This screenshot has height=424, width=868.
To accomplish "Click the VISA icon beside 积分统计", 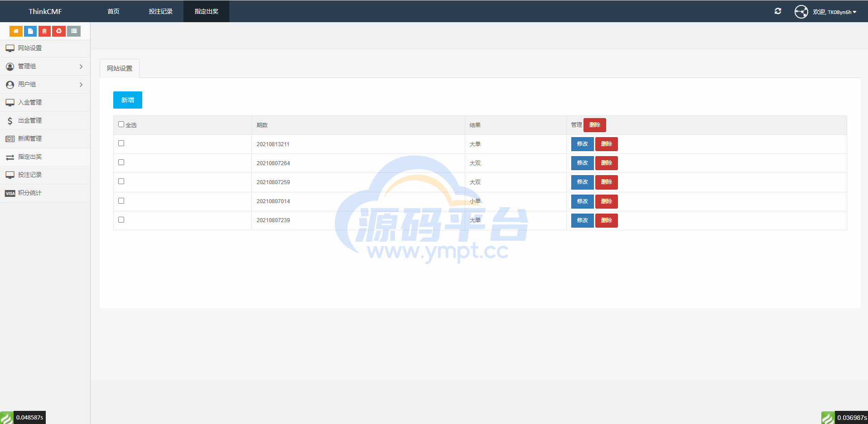I will 10,193.
